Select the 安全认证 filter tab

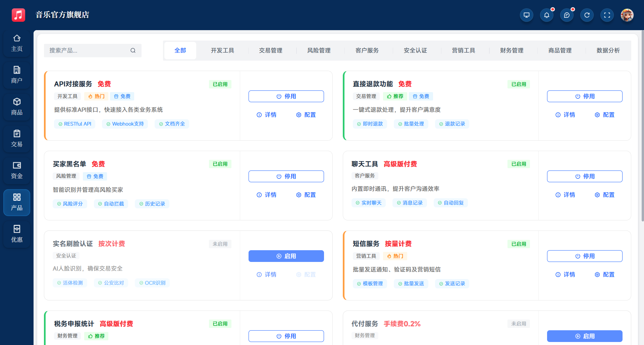(415, 50)
